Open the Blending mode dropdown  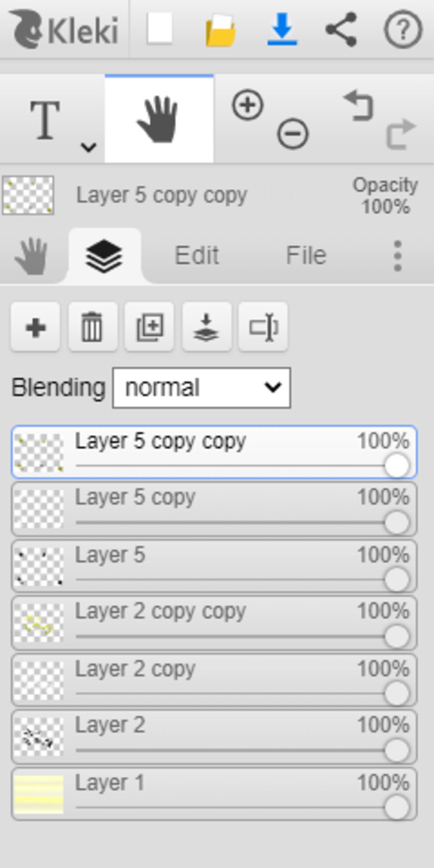pos(201,388)
